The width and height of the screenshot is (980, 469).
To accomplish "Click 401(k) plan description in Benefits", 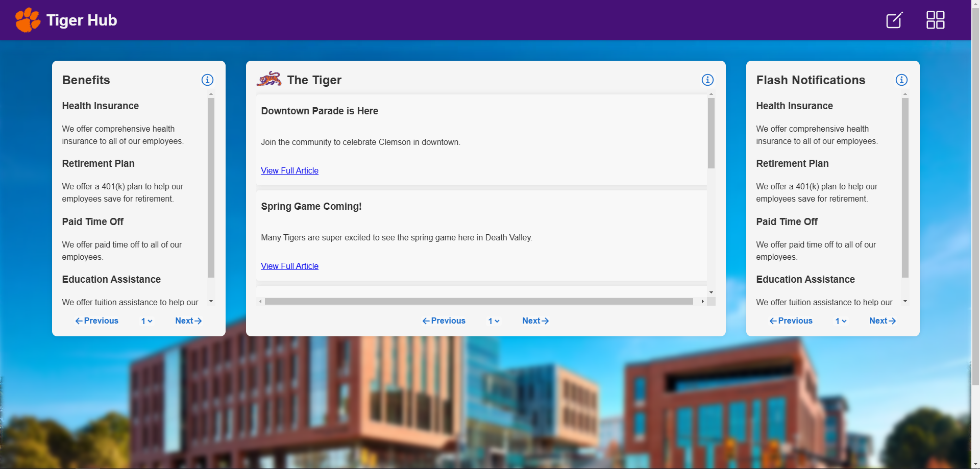I will pos(123,193).
